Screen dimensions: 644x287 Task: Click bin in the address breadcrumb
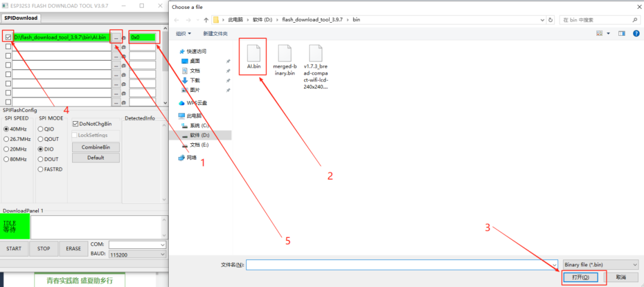point(357,20)
